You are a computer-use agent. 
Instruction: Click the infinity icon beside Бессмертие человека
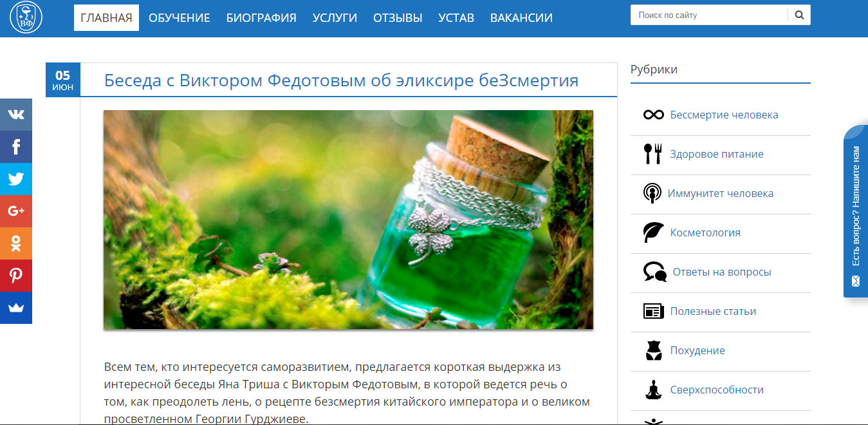point(653,115)
